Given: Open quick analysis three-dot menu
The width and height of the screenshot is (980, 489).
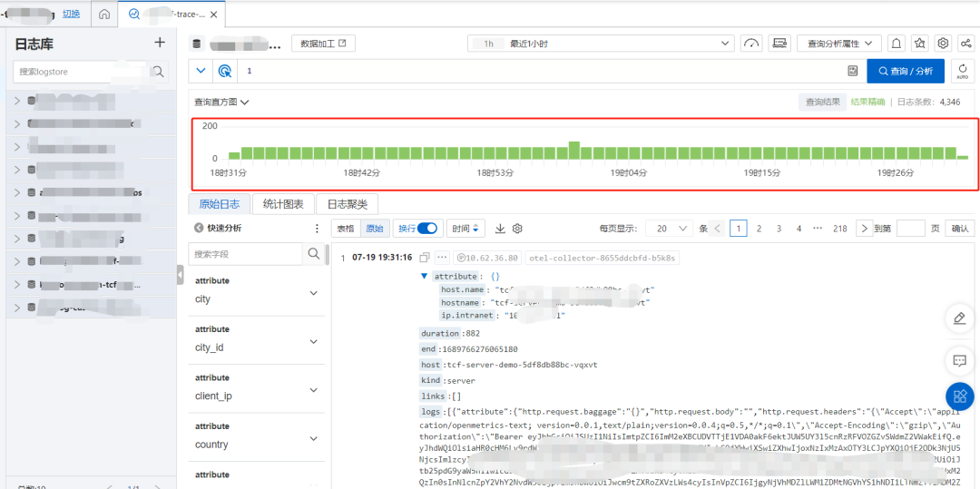Looking at the screenshot, I should tap(317, 229).
